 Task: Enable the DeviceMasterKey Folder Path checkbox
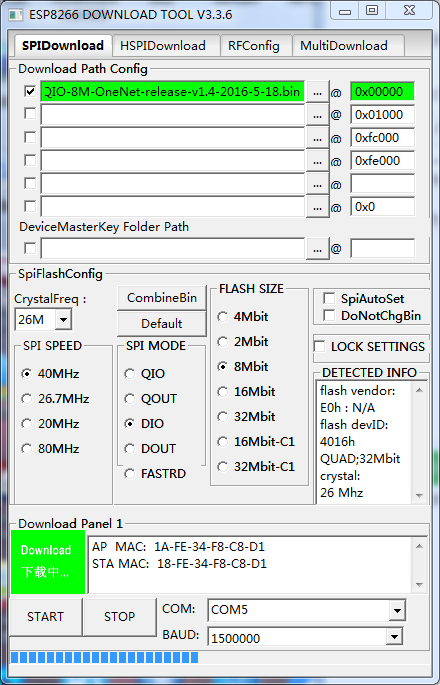pos(30,249)
